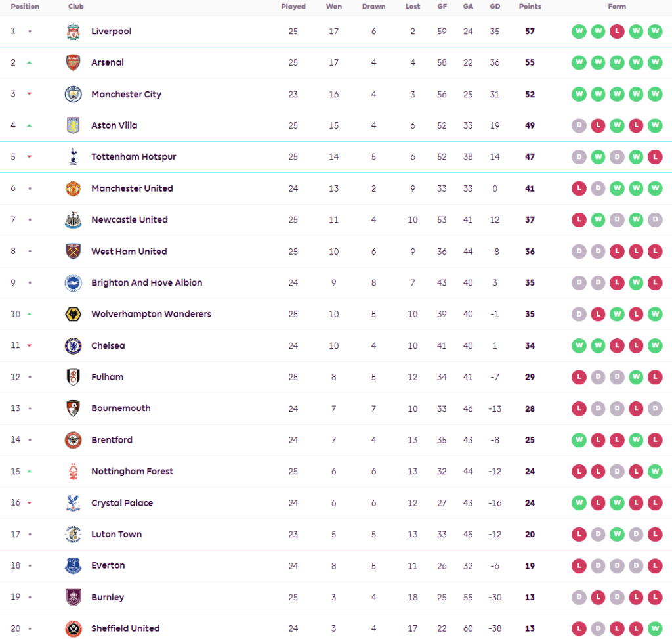Click the Chelsea club crest

(73, 345)
